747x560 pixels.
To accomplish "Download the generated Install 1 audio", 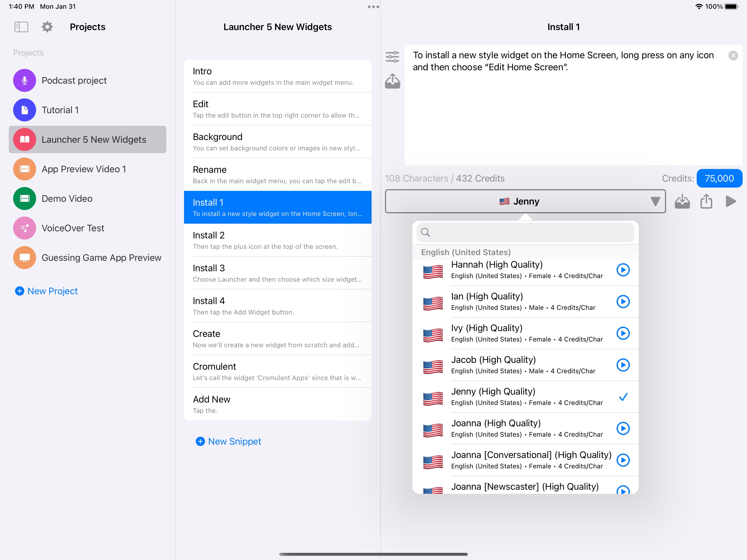I will 682,201.
